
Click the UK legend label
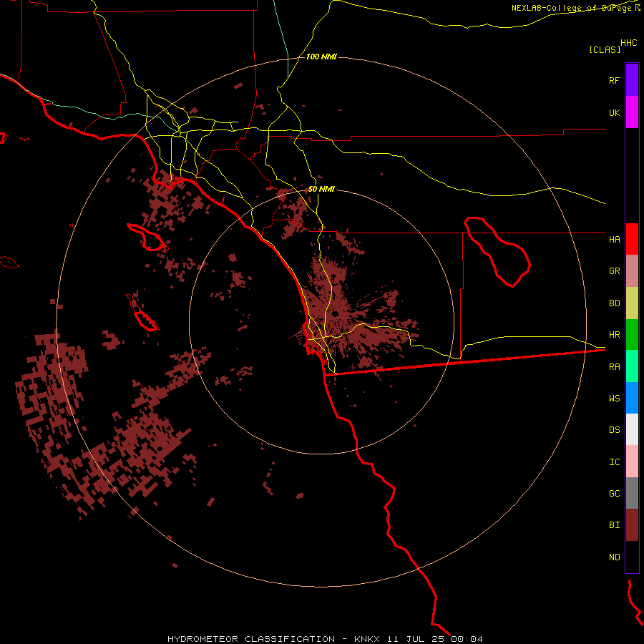[614, 112]
